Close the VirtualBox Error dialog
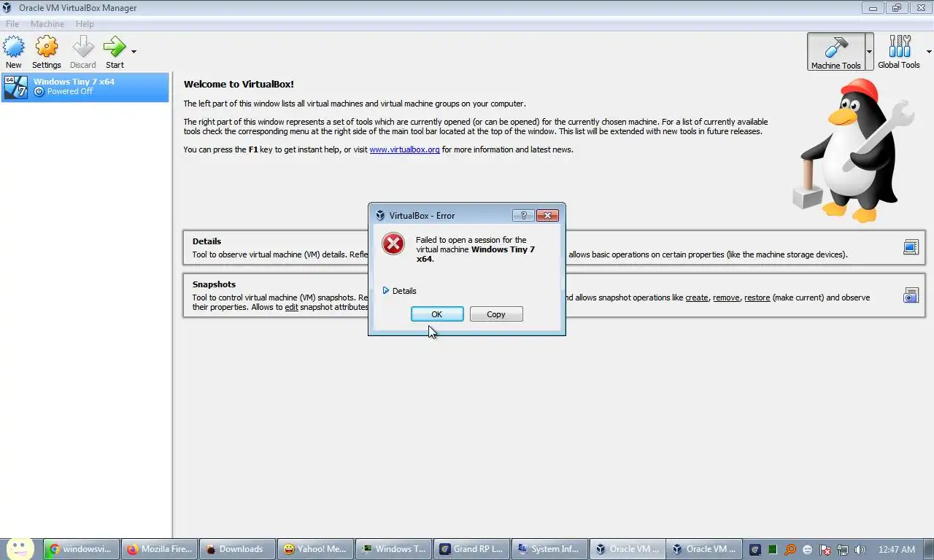 tap(547, 215)
